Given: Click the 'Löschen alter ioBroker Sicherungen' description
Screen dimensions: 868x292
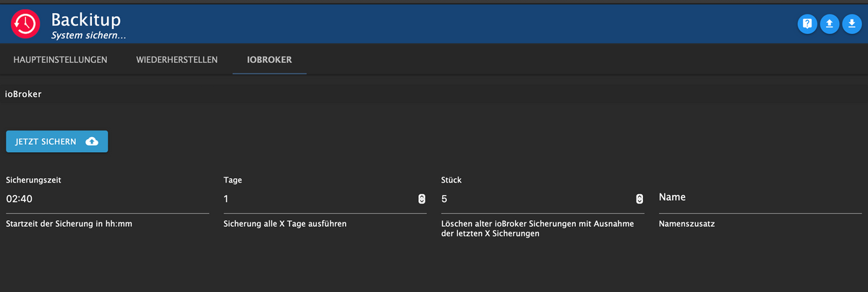Looking at the screenshot, I should point(537,230).
